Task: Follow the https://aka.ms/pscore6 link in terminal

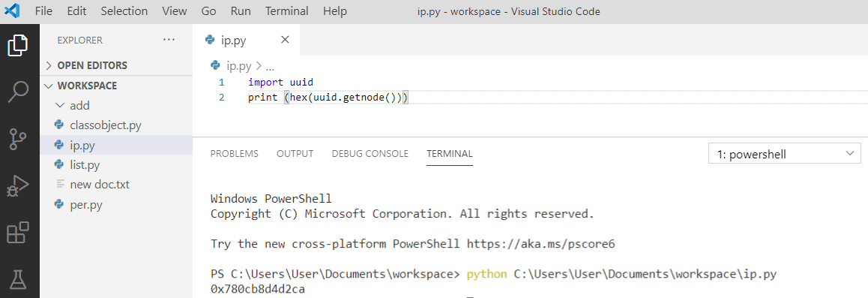Action: coord(541,244)
